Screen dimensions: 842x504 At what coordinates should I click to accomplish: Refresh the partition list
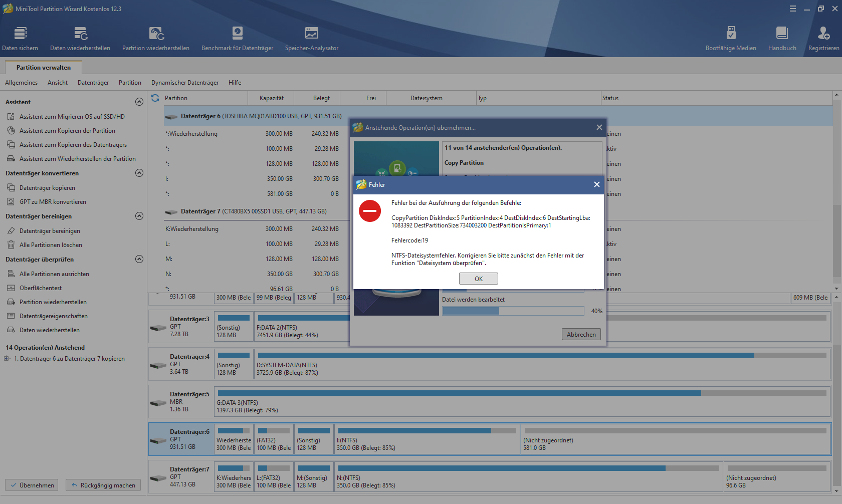(x=155, y=98)
